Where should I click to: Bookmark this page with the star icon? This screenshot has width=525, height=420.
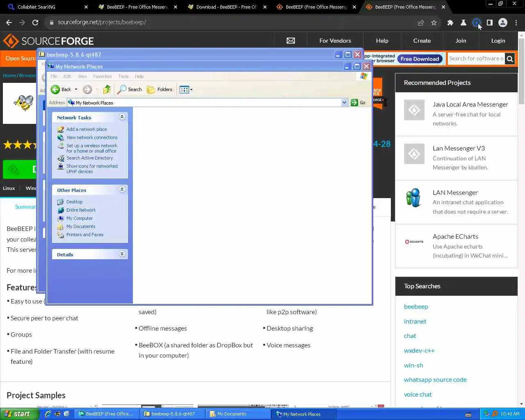coord(434,23)
